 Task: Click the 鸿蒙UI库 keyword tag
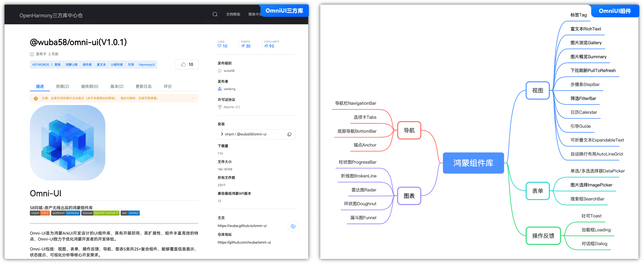[72, 65]
